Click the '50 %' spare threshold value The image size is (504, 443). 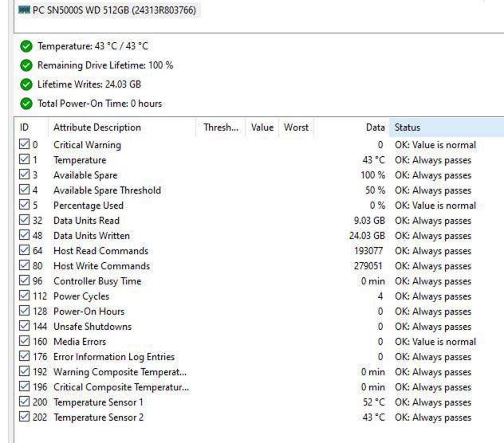pyautogui.click(x=375, y=190)
